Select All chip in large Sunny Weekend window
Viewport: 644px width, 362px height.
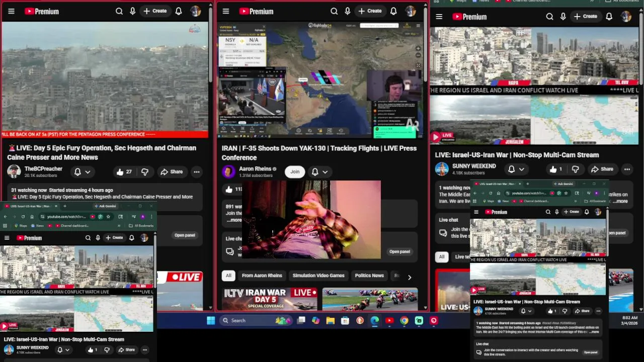tap(441, 257)
